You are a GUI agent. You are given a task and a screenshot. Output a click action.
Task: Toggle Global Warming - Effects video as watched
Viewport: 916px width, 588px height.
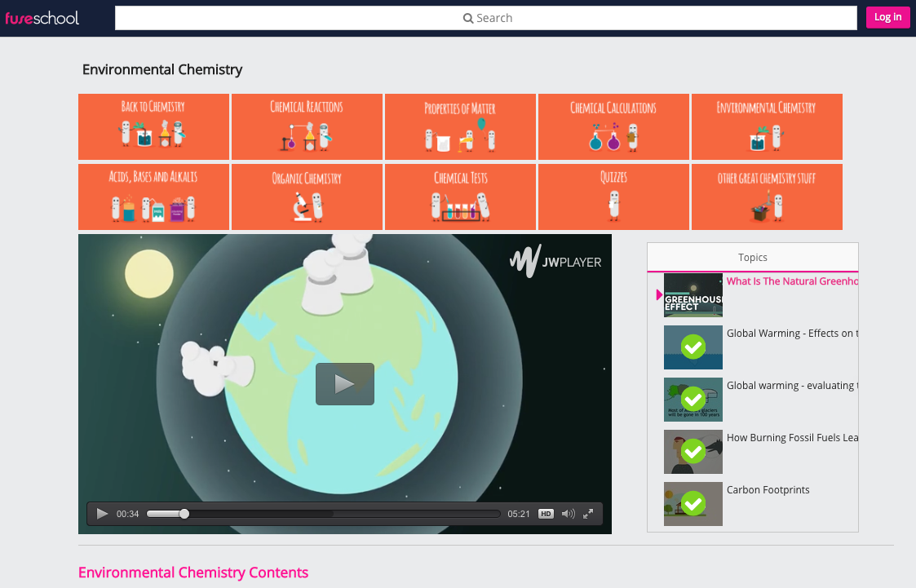coord(693,347)
